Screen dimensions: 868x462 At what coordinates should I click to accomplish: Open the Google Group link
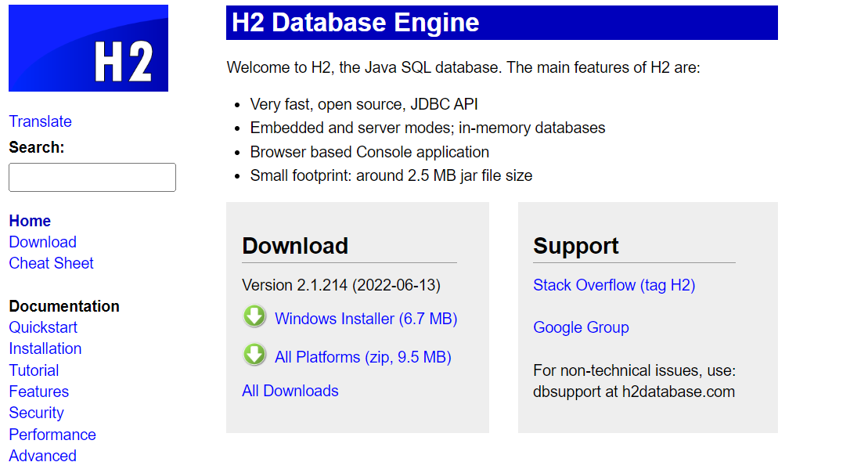coord(581,327)
